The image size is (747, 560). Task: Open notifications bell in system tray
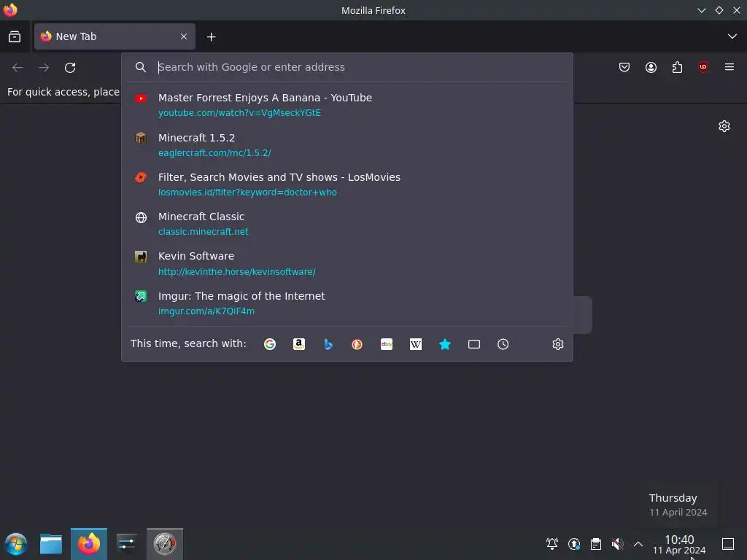pyautogui.click(x=552, y=544)
